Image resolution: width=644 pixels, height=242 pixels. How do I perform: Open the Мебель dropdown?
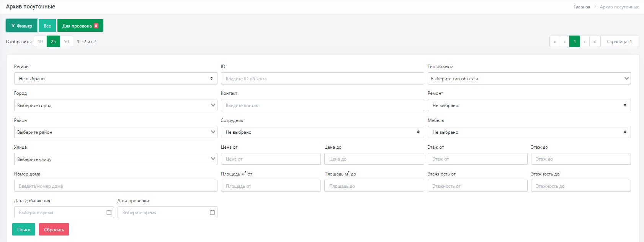click(x=529, y=132)
